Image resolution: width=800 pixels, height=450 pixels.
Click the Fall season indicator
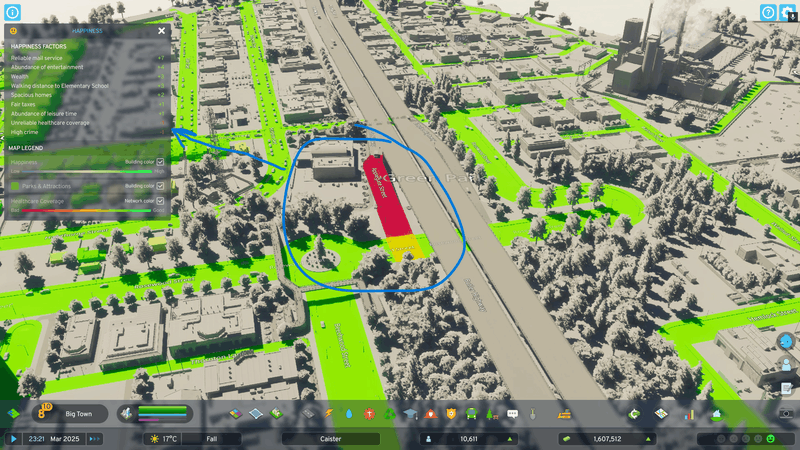[x=212, y=439]
